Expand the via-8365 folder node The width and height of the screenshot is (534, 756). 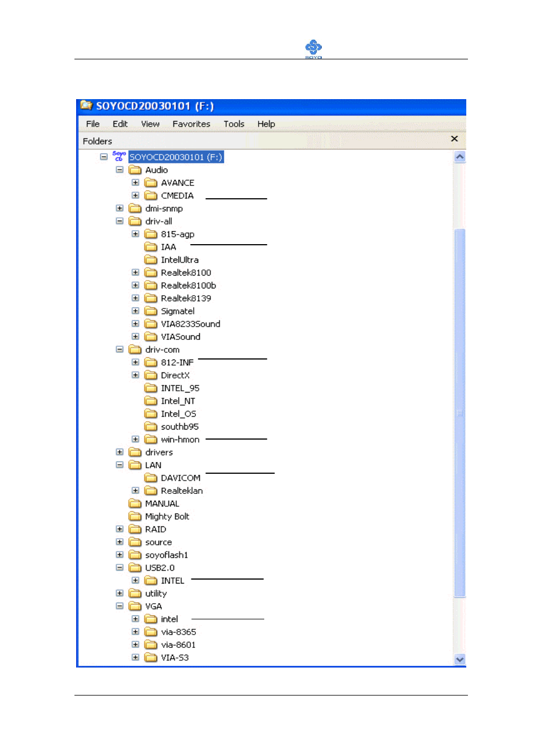[x=135, y=631]
